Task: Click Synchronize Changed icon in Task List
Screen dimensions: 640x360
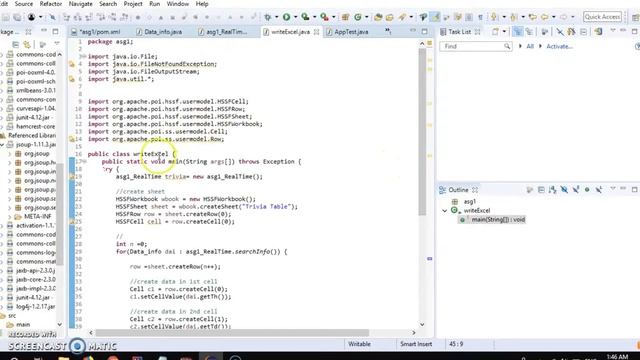Action: [598, 31]
